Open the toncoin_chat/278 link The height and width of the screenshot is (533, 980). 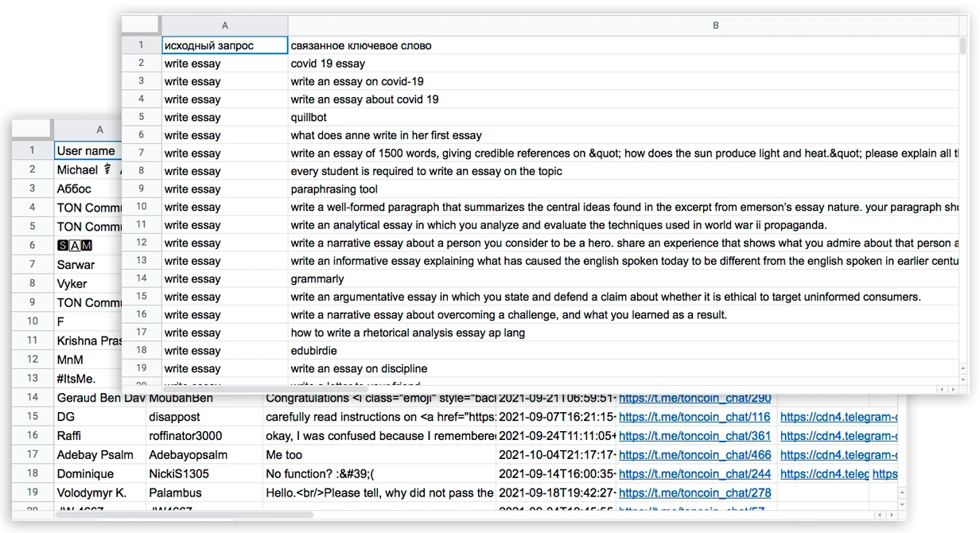click(694, 493)
